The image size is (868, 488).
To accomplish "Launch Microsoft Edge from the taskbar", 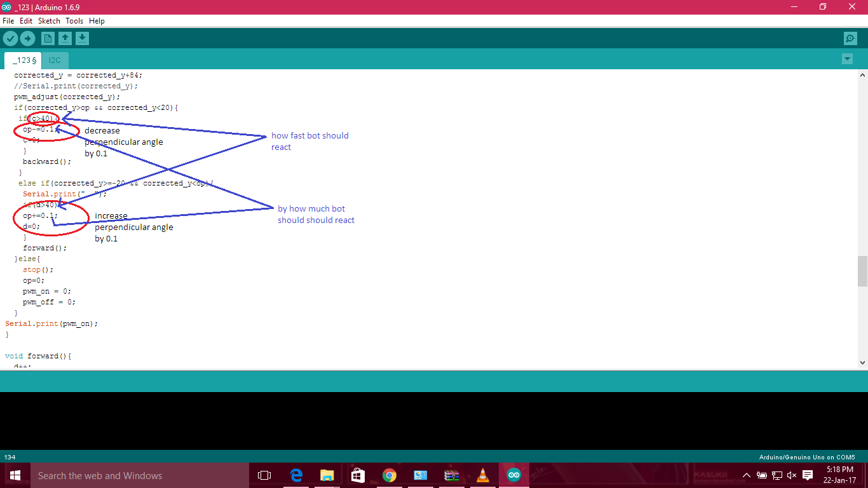I will 296,475.
